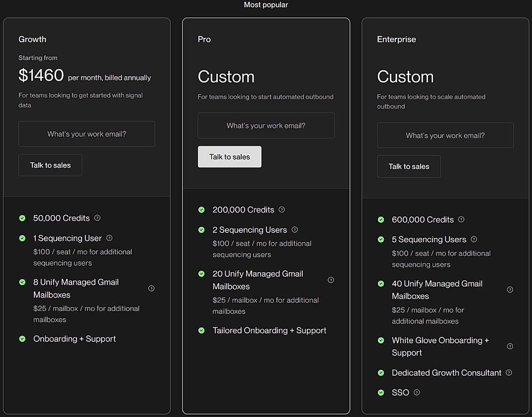Select the Growth plan title

coord(32,39)
